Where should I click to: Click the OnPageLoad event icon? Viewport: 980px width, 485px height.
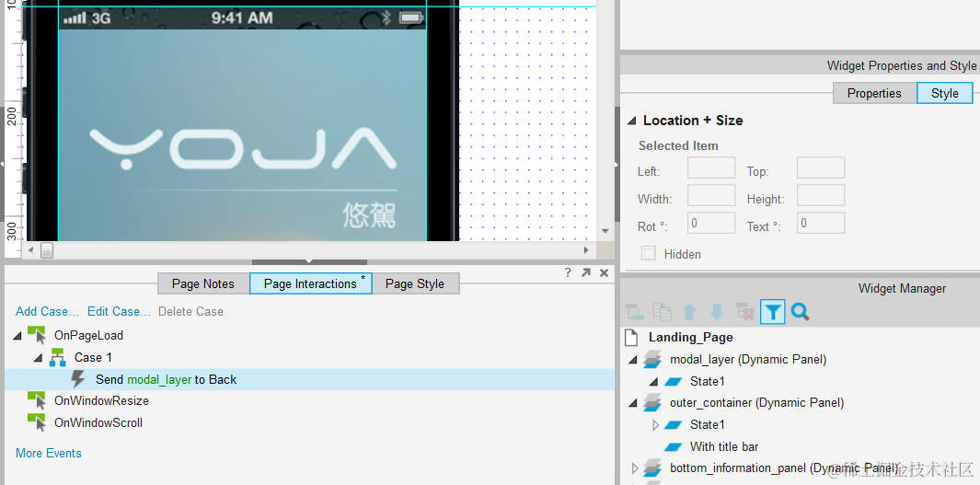[37, 335]
